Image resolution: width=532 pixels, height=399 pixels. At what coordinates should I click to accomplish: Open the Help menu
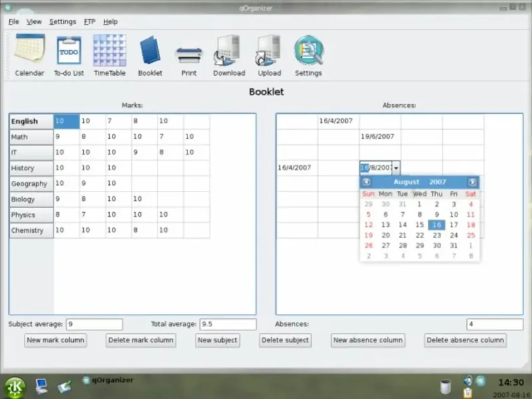(x=110, y=22)
